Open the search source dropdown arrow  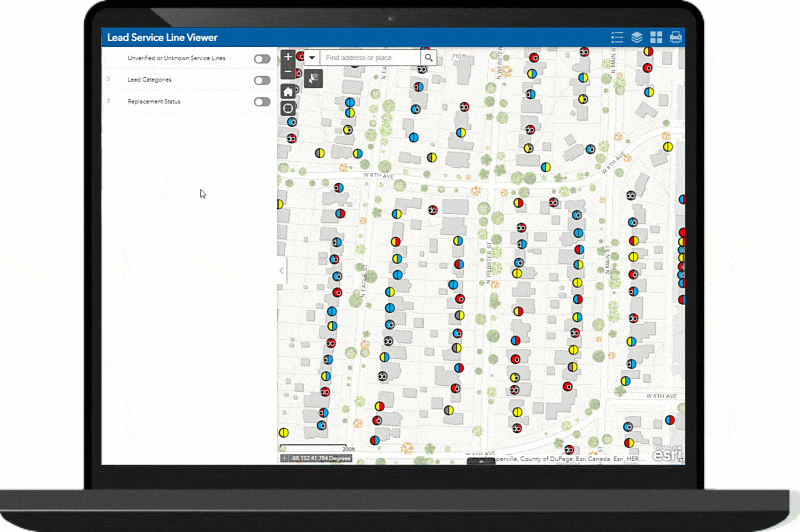pyautogui.click(x=312, y=58)
